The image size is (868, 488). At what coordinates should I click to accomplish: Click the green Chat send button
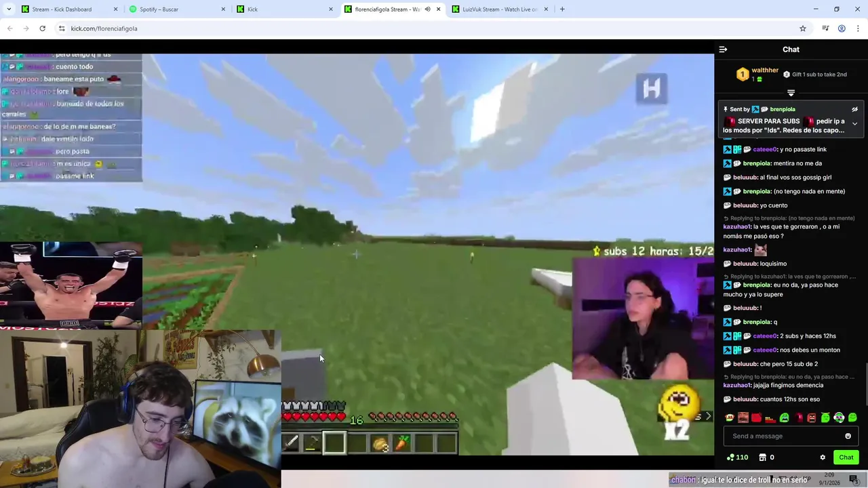[x=846, y=457]
